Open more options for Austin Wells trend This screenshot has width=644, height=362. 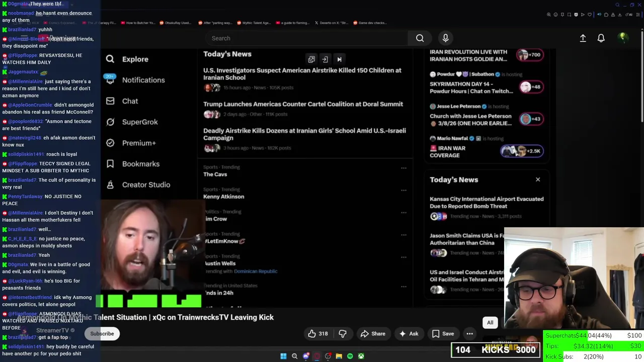click(404, 257)
